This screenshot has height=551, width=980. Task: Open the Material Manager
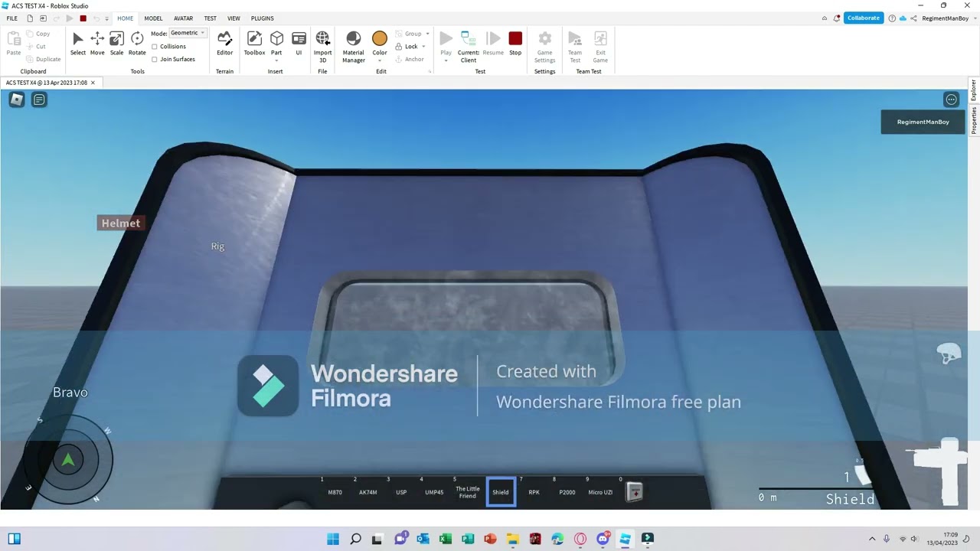353,46
